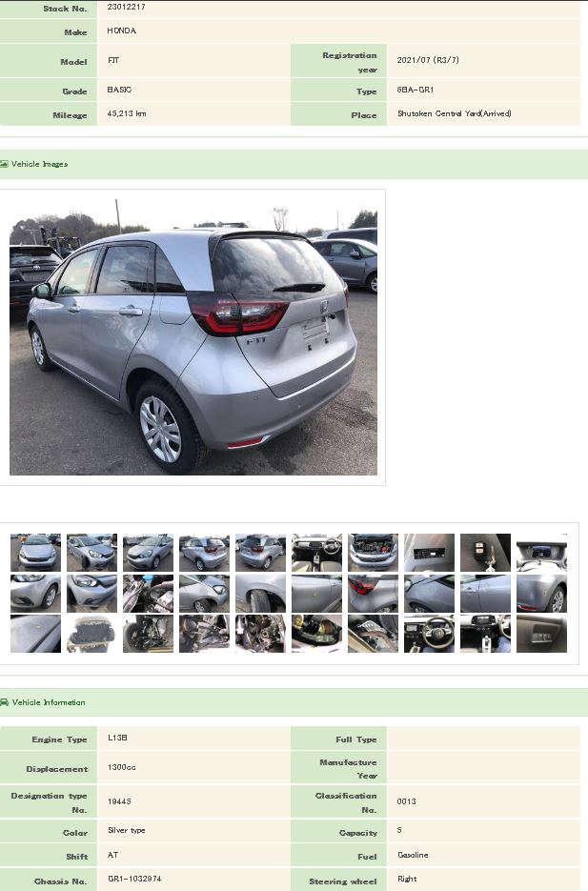This screenshot has height=891, width=588.
Task: Click the Vehicle Information header text
Action: click(49, 702)
